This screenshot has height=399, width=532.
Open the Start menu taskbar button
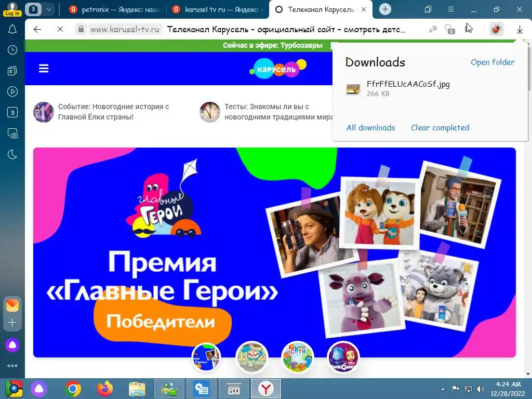click(14, 389)
